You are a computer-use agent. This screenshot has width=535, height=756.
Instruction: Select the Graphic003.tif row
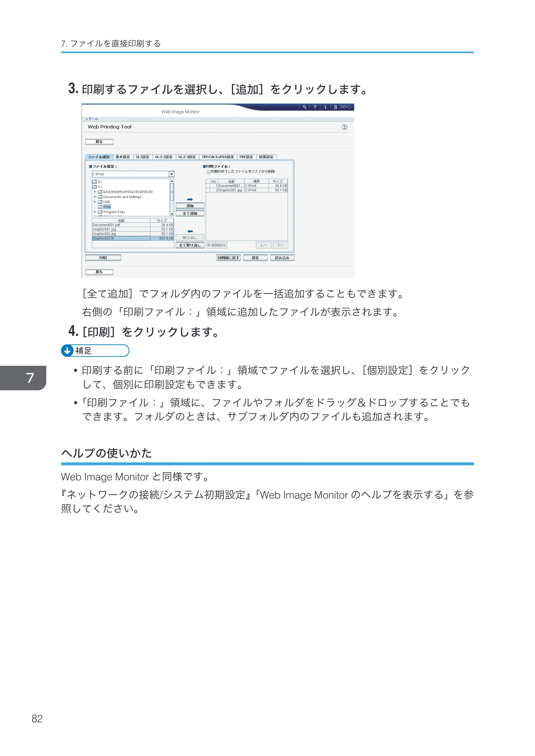click(133, 238)
